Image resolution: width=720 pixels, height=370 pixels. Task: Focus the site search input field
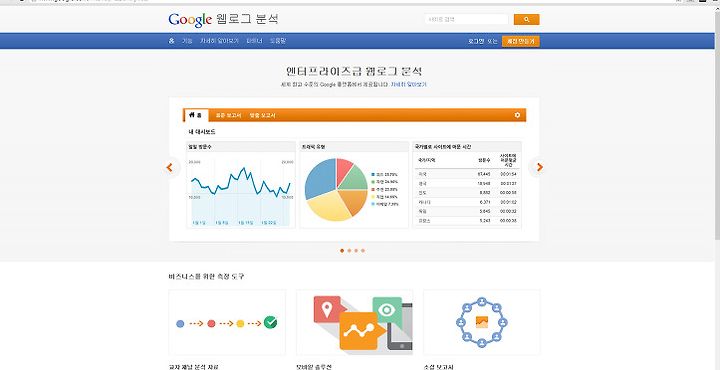[467, 20]
